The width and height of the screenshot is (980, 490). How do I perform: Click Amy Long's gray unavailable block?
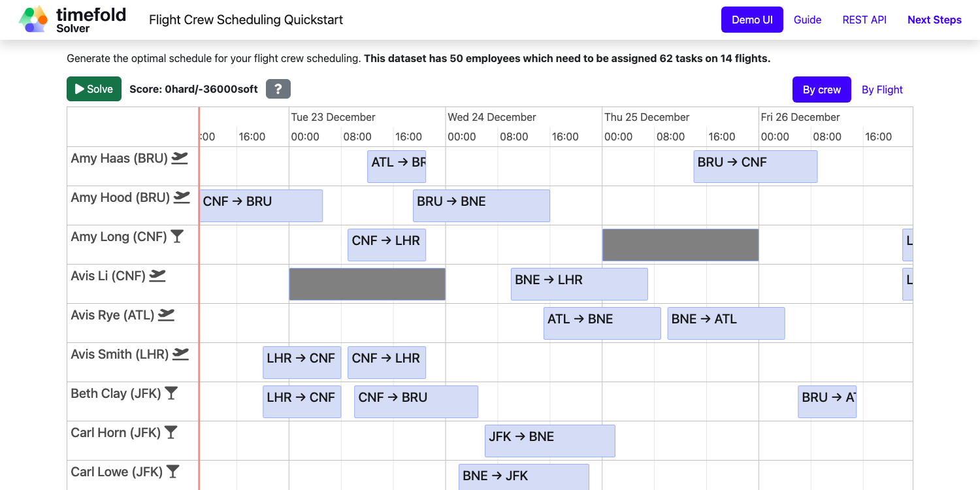coord(680,245)
